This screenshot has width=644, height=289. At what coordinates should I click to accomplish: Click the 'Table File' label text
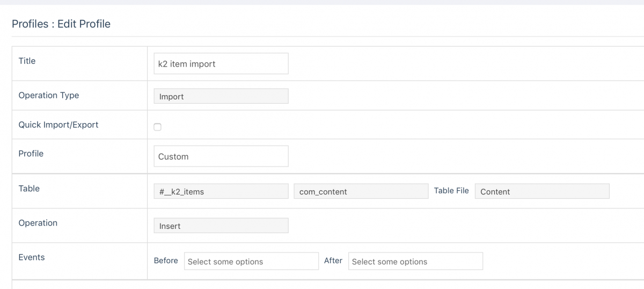pos(451,191)
